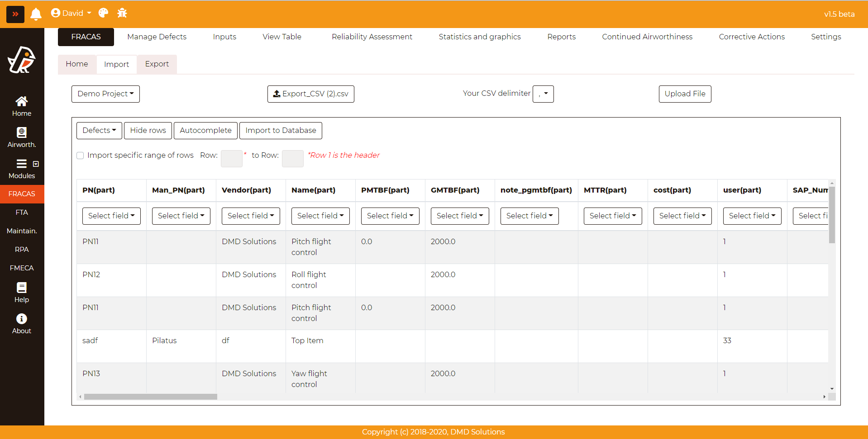Viewport: 868px width, 439px height.
Task: Open Select field dropdown under PN(part)
Action: click(x=111, y=216)
